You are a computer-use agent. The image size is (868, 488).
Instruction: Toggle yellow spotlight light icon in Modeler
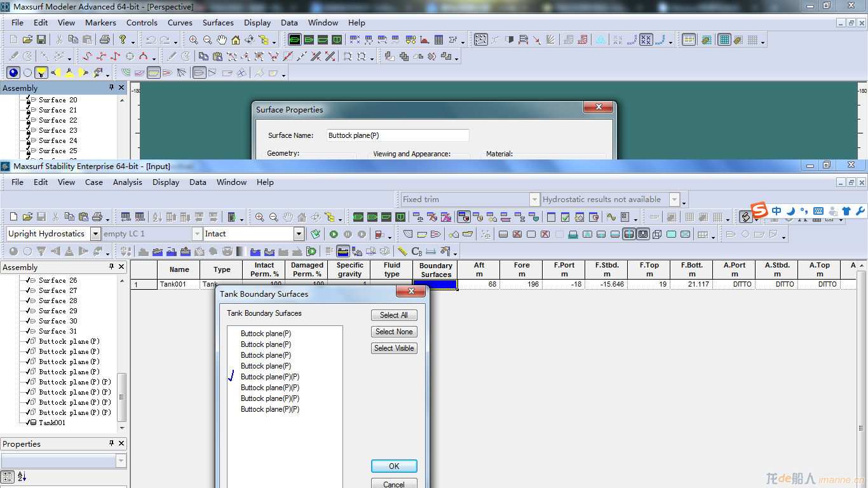click(41, 72)
